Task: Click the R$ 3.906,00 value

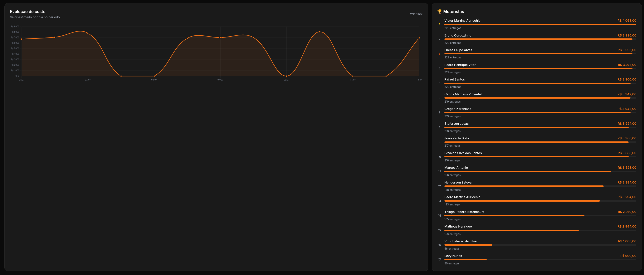Action: coord(627,138)
